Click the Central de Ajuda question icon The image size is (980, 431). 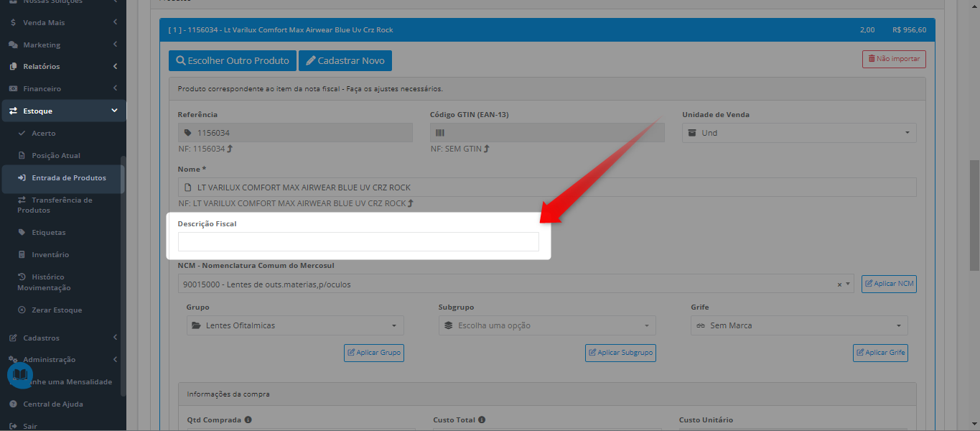click(x=13, y=404)
